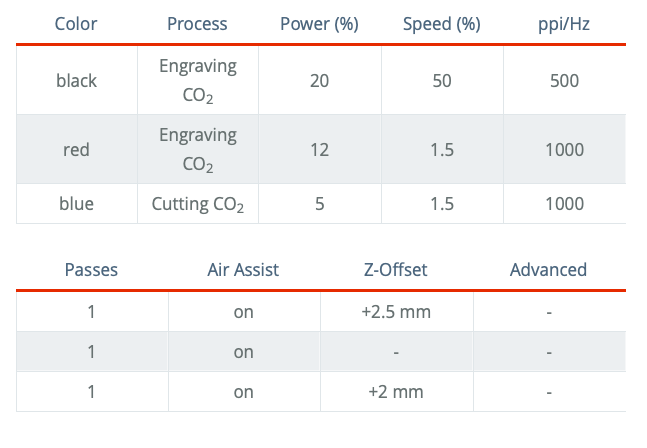647x448 pixels.
Task: Click the Z-Offset column header
Action: [395, 269]
